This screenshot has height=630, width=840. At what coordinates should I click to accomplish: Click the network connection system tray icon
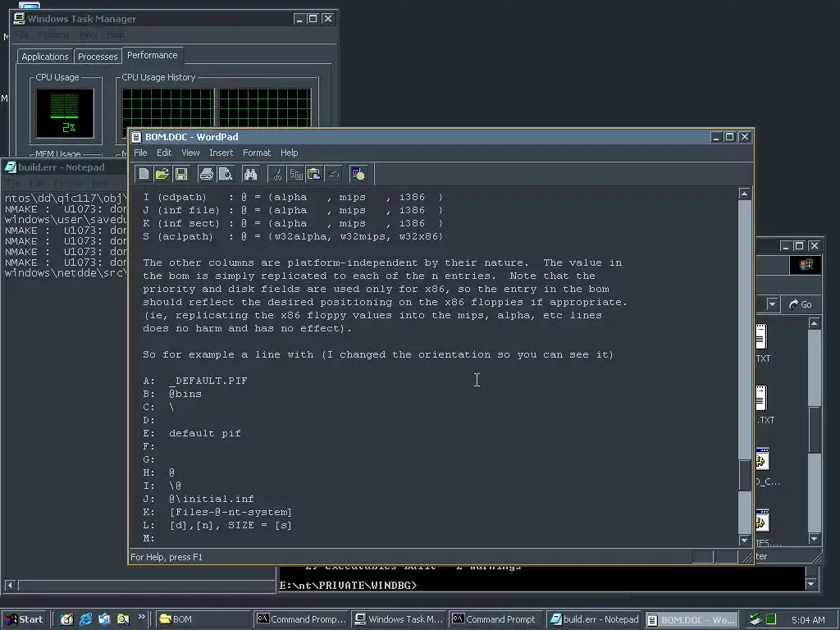pos(756,619)
